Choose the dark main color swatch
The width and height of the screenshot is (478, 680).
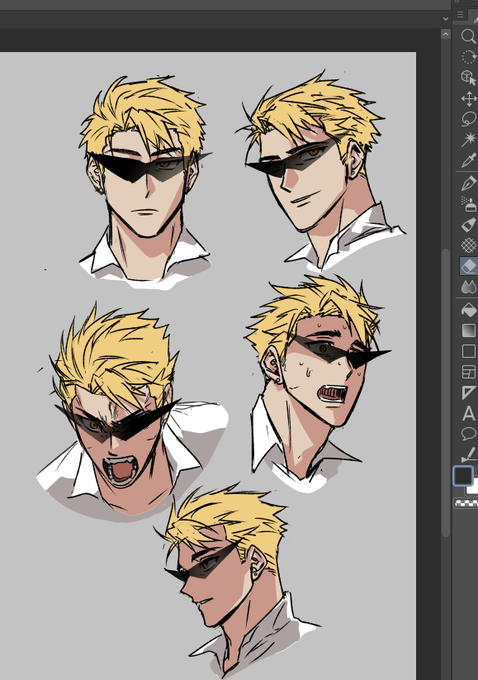coord(462,475)
